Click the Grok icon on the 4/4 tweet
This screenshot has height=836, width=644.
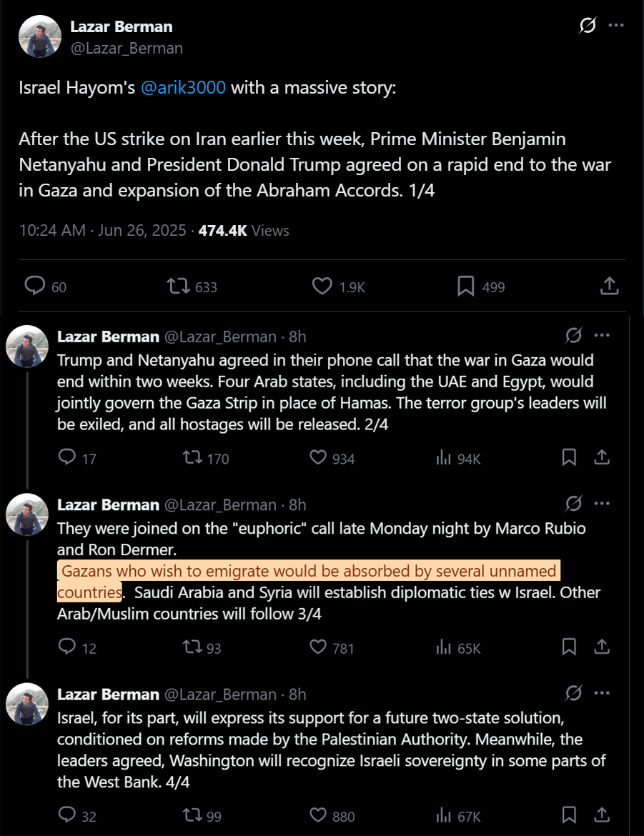click(x=573, y=693)
